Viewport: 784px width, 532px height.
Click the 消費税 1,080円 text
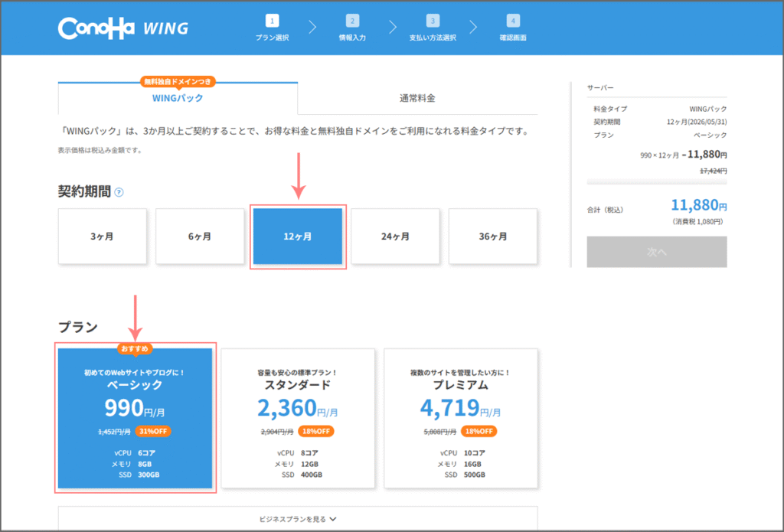pos(697,221)
